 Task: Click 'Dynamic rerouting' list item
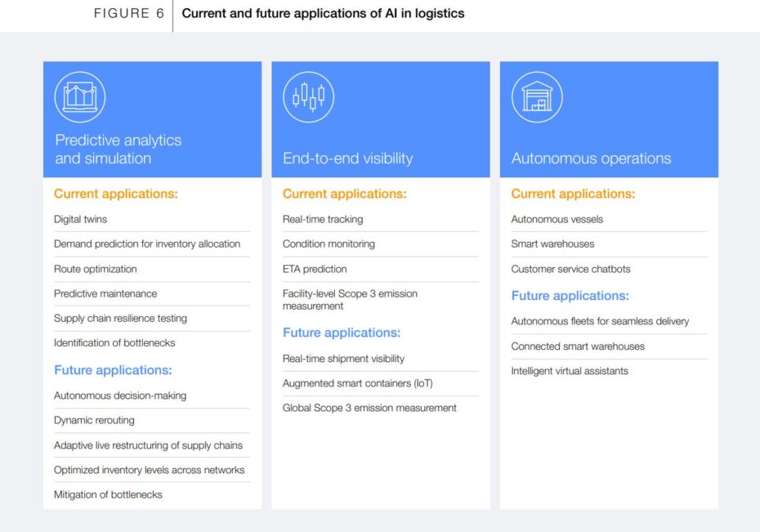(94, 420)
